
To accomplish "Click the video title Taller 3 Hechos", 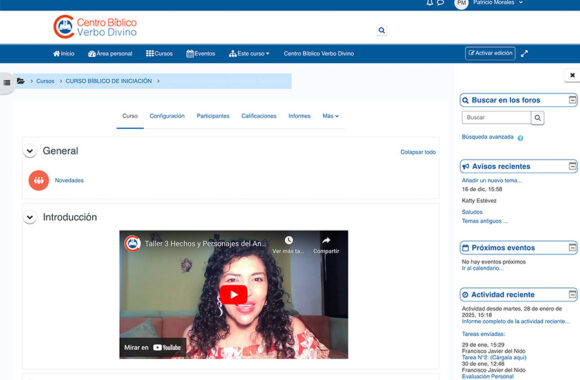I will click(205, 244).
